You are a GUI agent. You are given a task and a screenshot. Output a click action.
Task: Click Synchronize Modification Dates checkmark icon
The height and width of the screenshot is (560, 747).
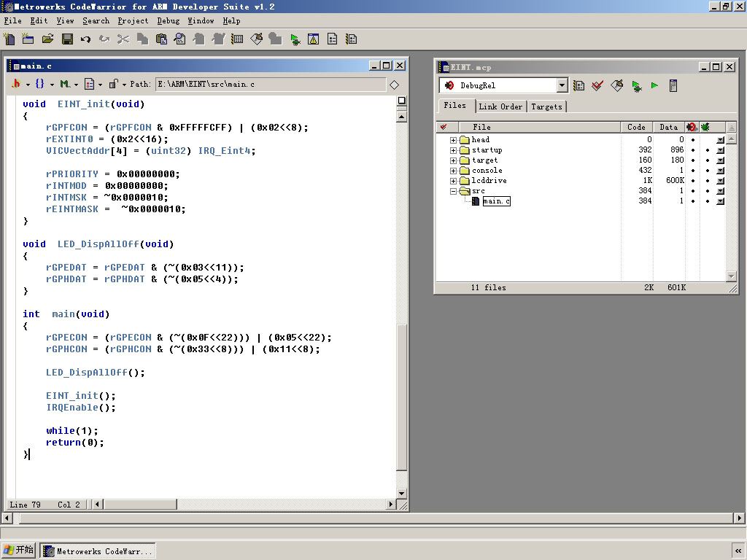click(x=597, y=86)
